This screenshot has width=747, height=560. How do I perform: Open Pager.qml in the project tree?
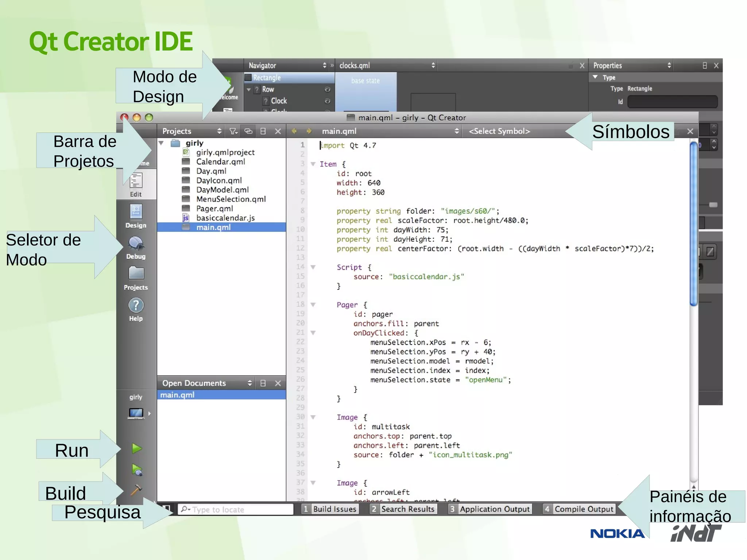(x=214, y=209)
